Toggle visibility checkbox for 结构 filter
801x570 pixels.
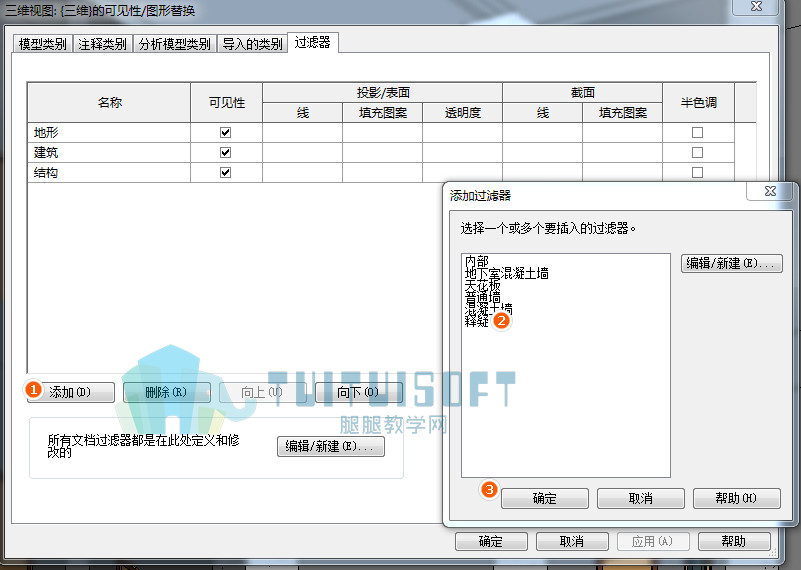[x=225, y=173]
